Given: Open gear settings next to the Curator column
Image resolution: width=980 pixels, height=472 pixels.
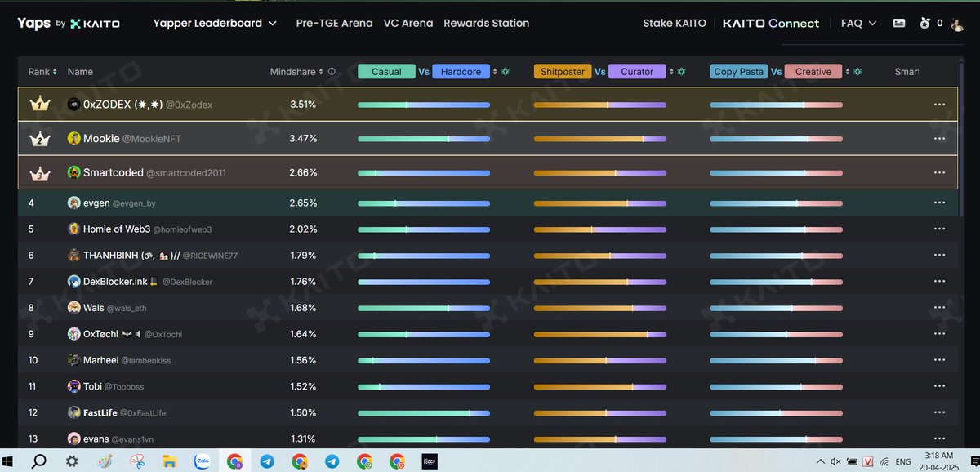Looking at the screenshot, I should coord(681,71).
